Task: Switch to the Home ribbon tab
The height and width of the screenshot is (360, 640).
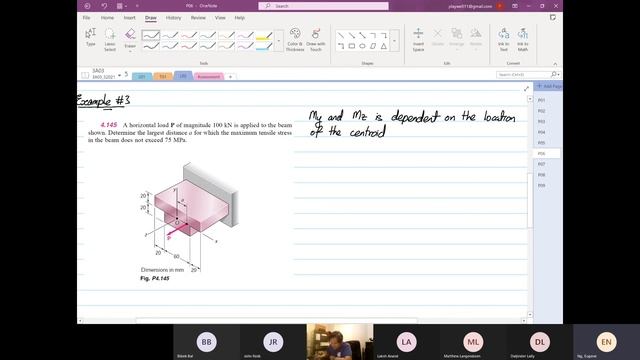Action: coord(107,18)
